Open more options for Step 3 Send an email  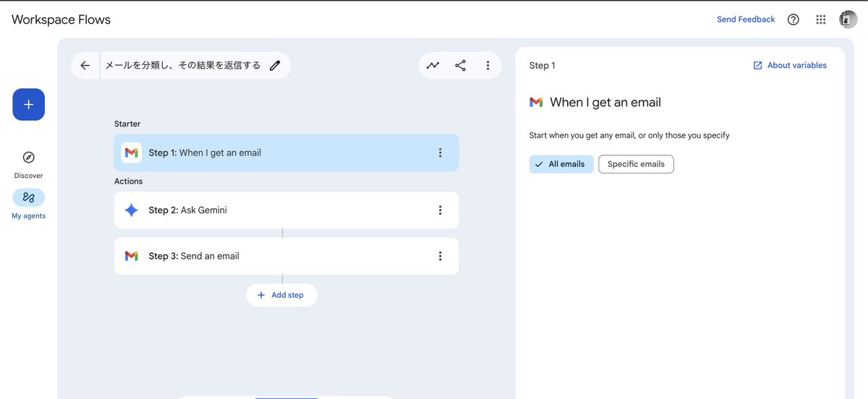[x=440, y=256]
